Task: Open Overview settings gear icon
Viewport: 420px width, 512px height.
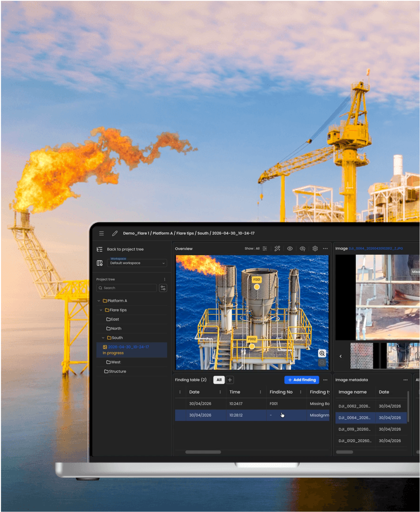Action: (315, 249)
